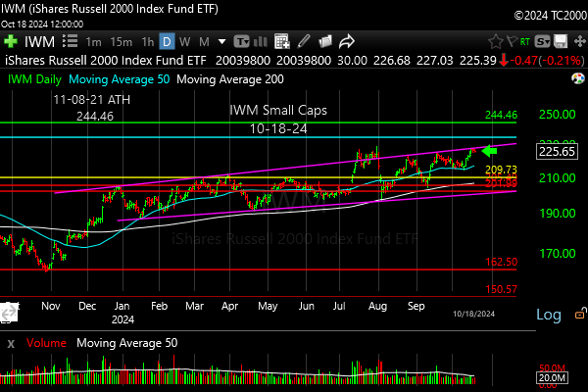
Task: Click the Nov label on time axis
Action: [51, 306]
